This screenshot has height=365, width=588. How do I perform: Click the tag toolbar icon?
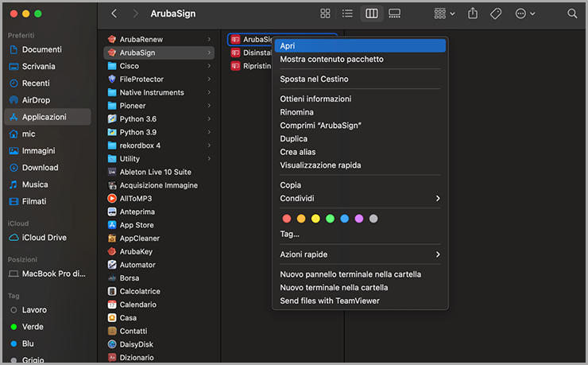[x=496, y=14]
